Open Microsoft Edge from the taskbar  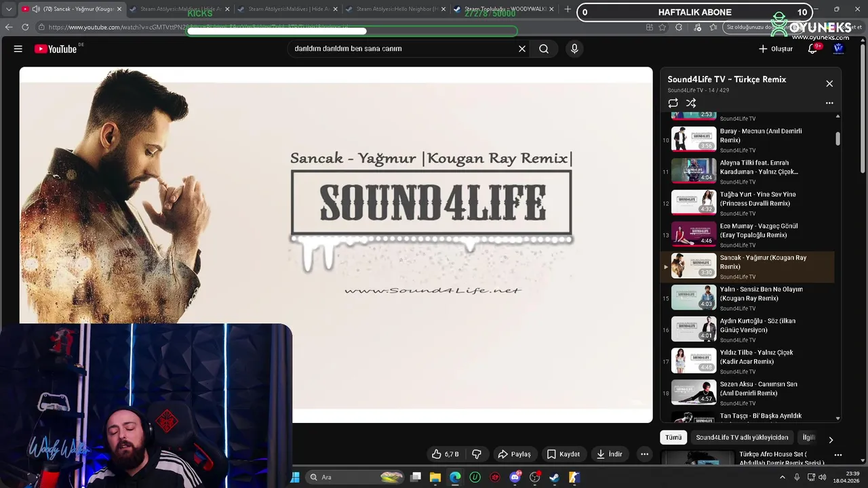coord(455,477)
